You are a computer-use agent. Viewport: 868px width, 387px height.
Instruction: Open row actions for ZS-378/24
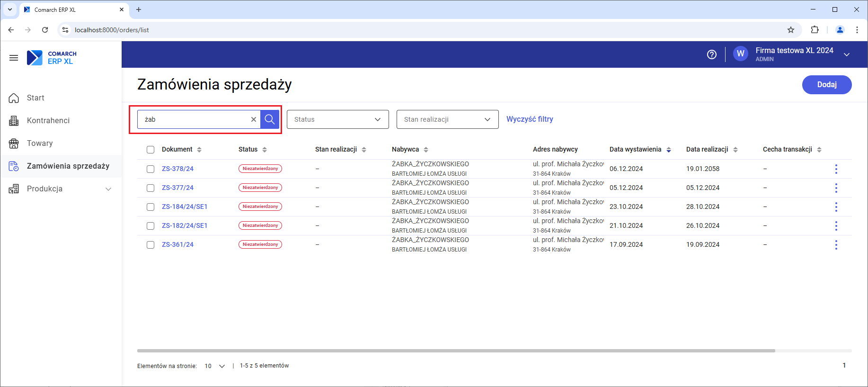click(836, 169)
